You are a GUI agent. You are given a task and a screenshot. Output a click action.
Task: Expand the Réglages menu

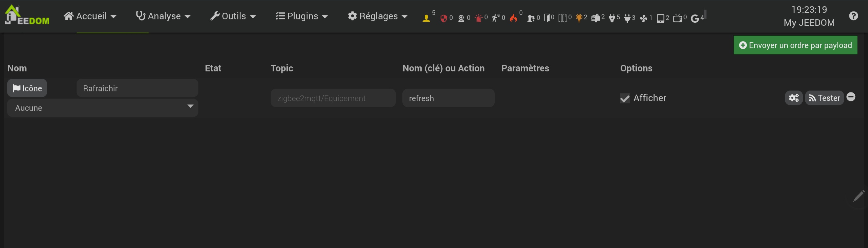[378, 16]
